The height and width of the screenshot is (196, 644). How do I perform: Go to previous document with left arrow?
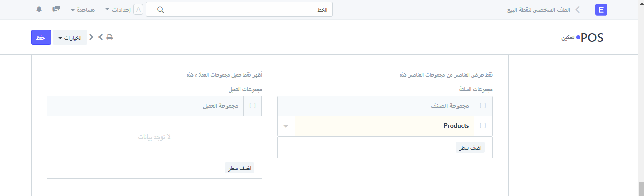pos(92,37)
